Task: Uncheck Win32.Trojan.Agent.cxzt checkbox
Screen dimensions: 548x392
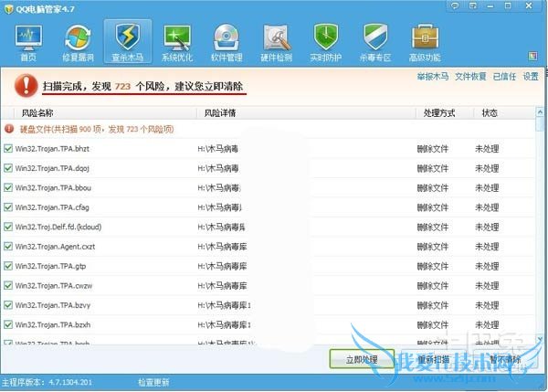Action: coord(8,246)
